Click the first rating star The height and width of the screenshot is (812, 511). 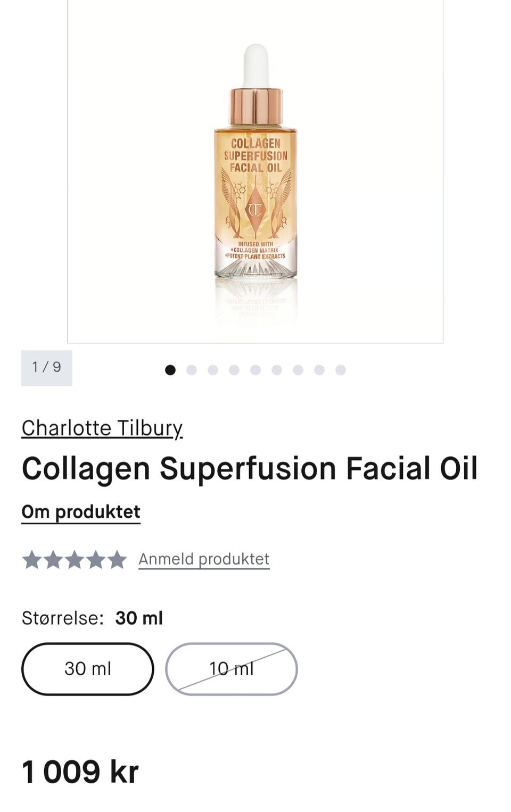pos(32,560)
